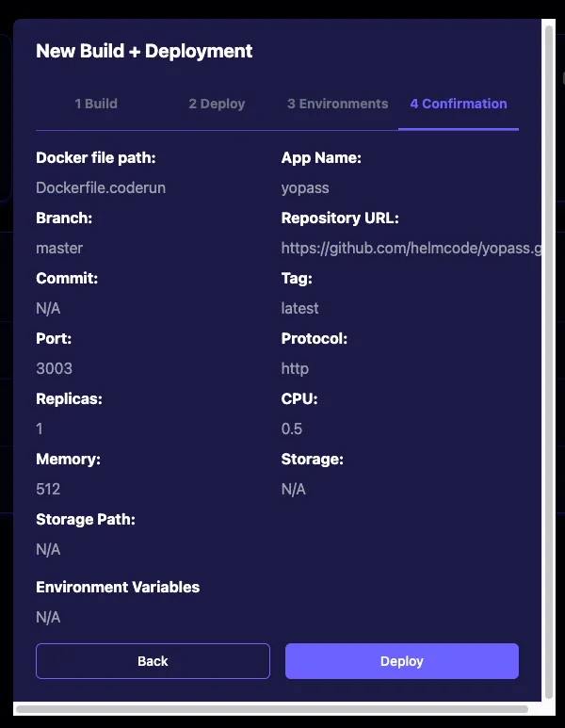Select the 4 Confirmation tab
The height and width of the screenshot is (728, 565).
(459, 104)
